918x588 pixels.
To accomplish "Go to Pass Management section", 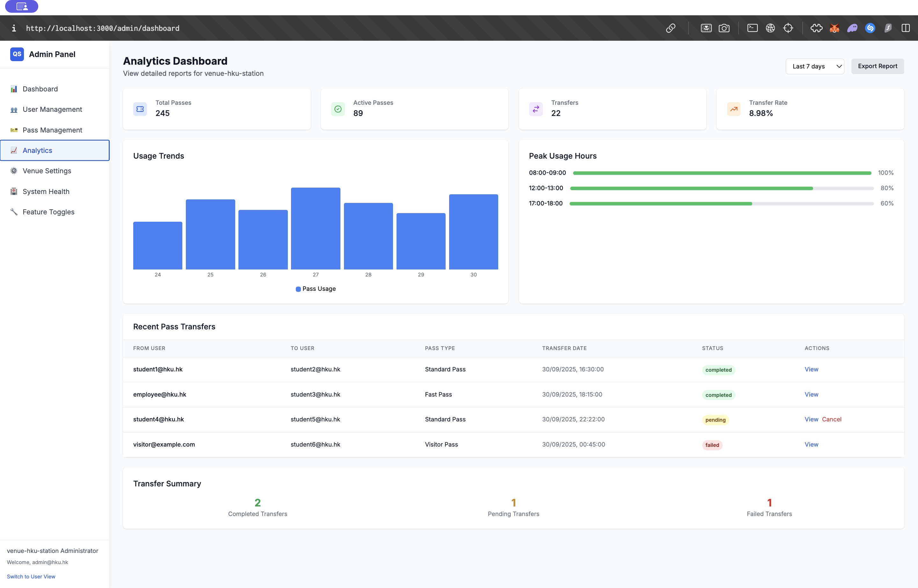I will (x=52, y=130).
